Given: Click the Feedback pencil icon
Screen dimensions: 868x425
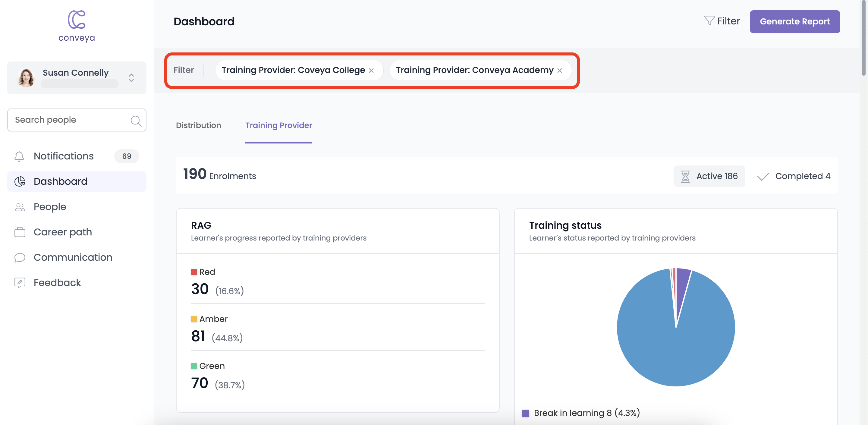Looking at the screenshot, I should point(20,282).
